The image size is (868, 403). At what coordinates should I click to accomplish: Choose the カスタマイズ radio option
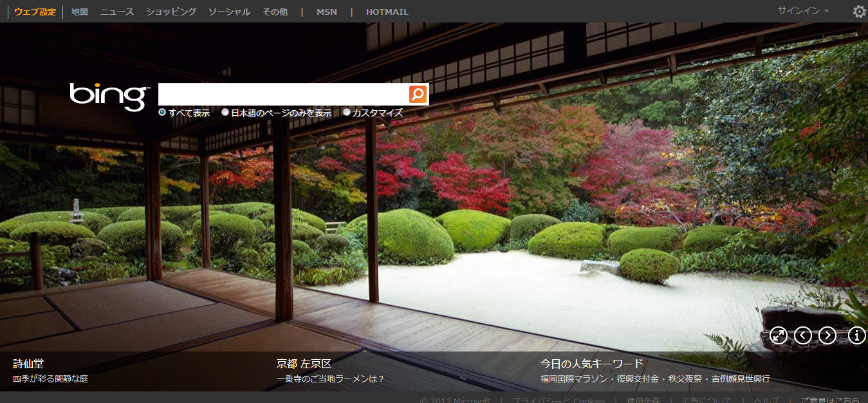click(x=347, y=113)
